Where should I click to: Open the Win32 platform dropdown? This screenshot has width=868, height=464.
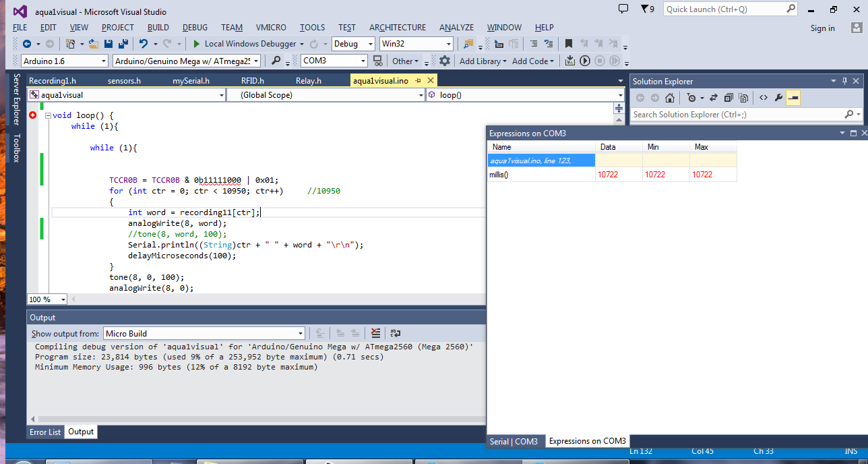(x=416, y=44)
